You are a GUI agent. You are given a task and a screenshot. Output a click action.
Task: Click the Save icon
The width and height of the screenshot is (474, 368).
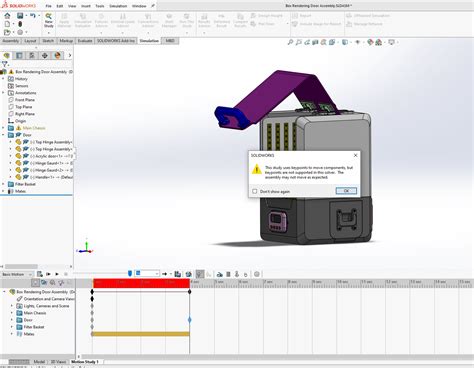pyautogui.click(x=20, y=16)
